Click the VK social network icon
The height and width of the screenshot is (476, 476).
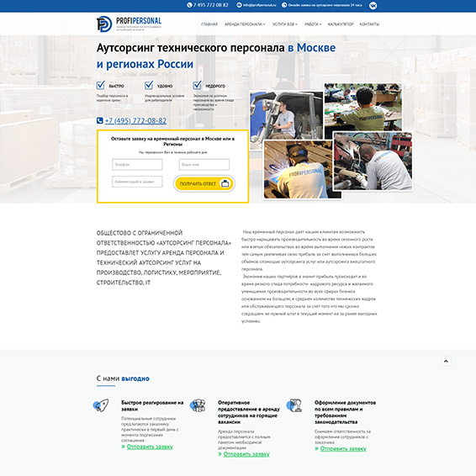pyautogui.click(x=373, y=5)
